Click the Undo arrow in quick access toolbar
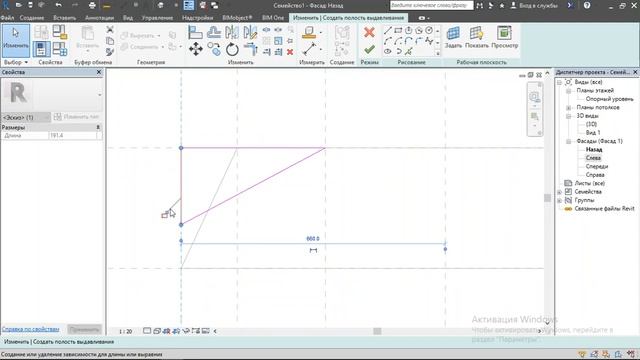This screenshot has height=360, width=640. [x=59, y=5]
